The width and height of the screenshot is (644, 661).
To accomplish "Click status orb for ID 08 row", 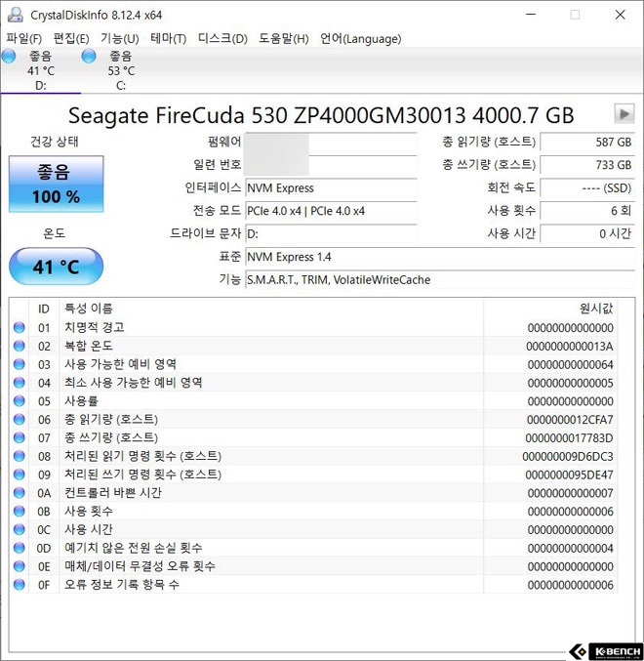I will click(x=19, y=456).
